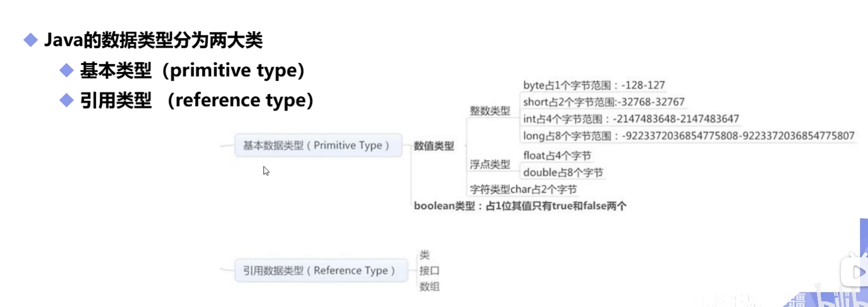The image size is (868, 307).
Task: Click the 浮点类型 branch label
Action: click(490, 164)
